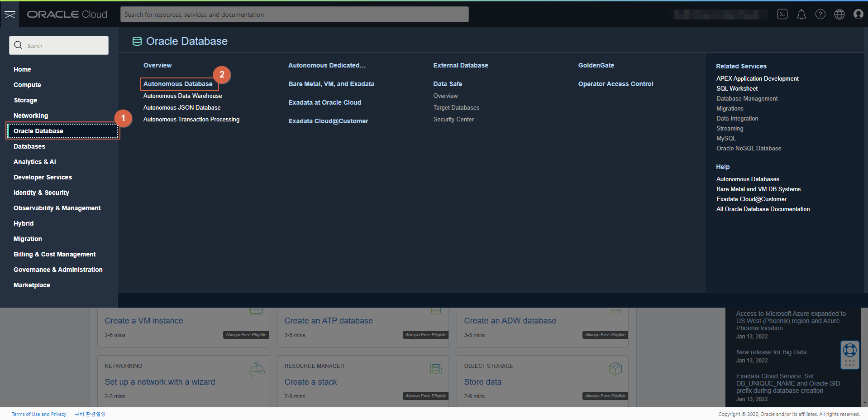Select Home in the navigation menu
868x420 pixels.
click(x=22, y=69)
